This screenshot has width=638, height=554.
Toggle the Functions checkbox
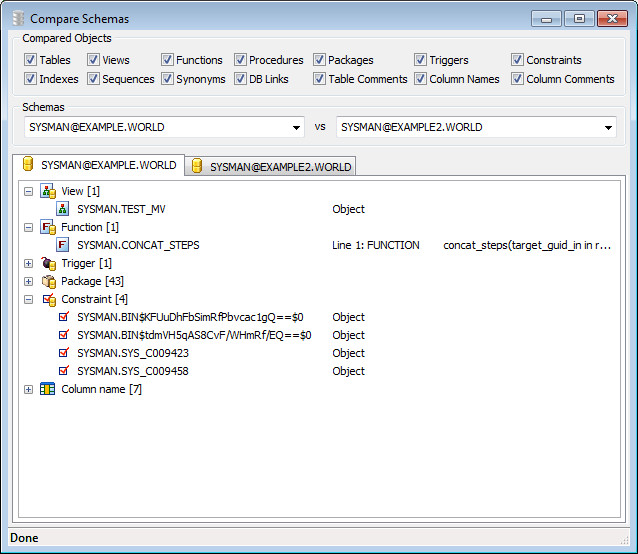pyautogui.click(x=167, y=59)
